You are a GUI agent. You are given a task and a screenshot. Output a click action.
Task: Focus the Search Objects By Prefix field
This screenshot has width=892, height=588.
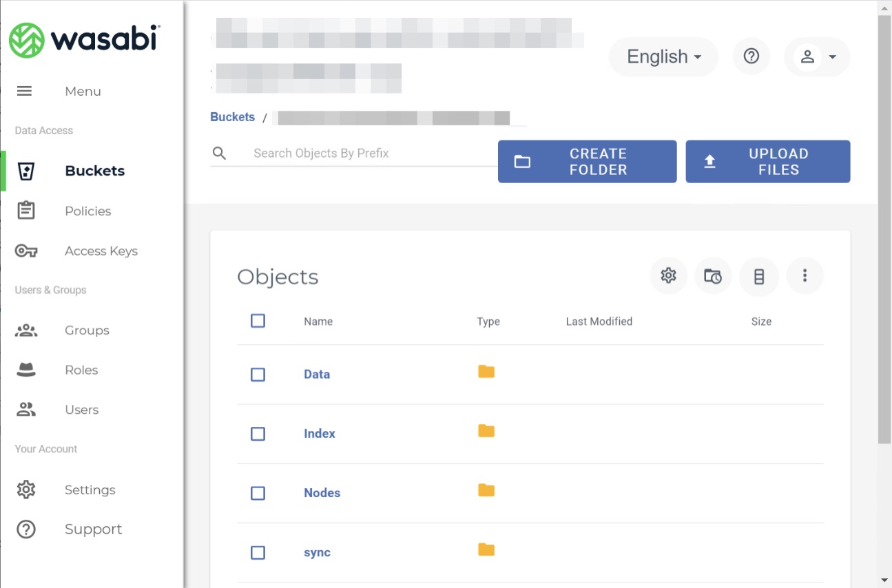point(365,154)
